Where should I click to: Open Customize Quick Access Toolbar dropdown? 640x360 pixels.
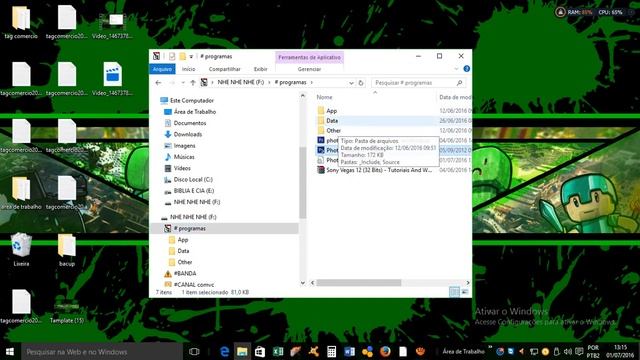click(x=191, y=56)
